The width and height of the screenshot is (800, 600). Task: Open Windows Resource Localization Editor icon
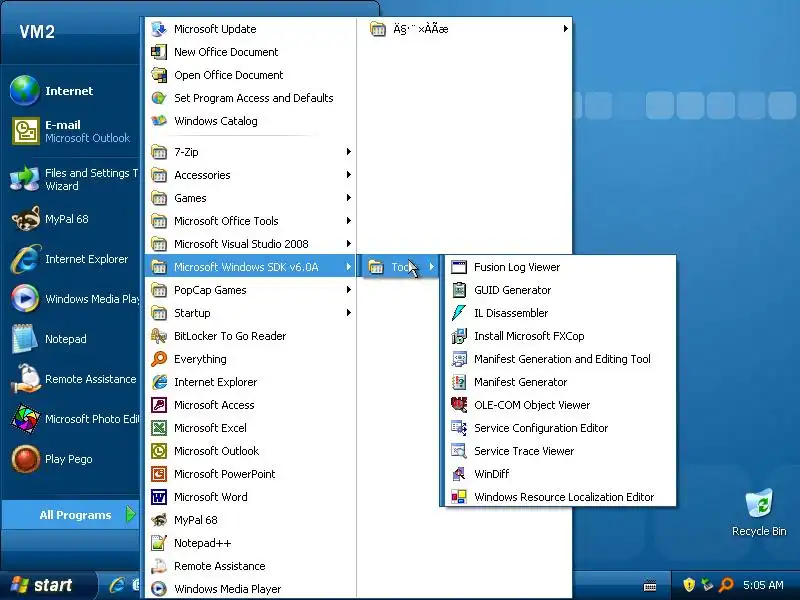click(459, 496)
